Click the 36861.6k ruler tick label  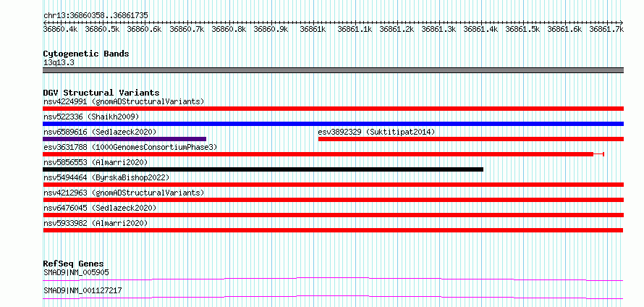564,29
